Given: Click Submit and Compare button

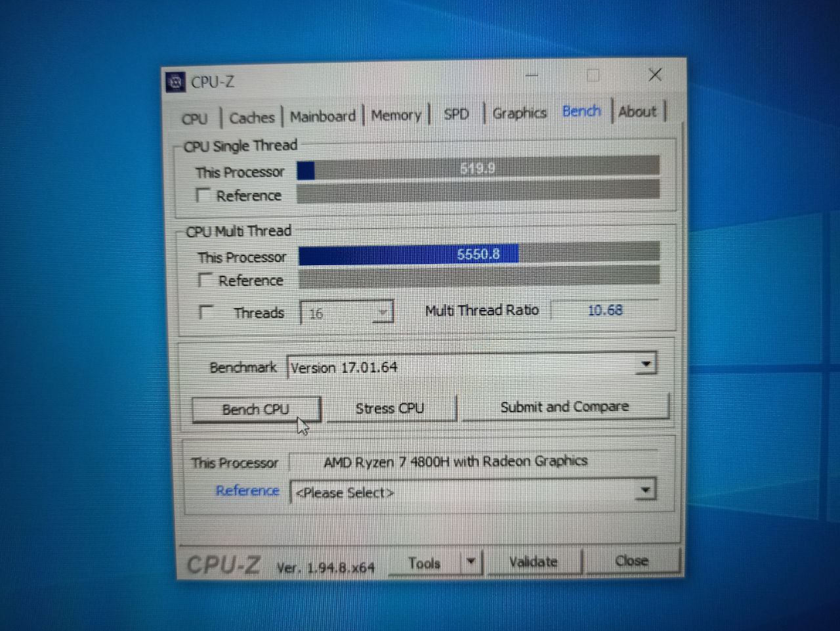Looking at the screenshot, I should tap(564, 407).
